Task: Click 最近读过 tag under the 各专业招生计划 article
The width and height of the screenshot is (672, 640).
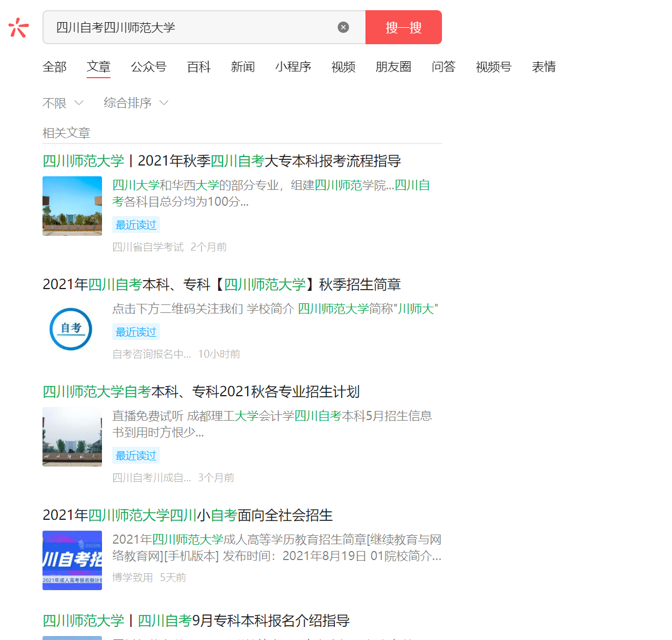Action: tap(136, 455)
